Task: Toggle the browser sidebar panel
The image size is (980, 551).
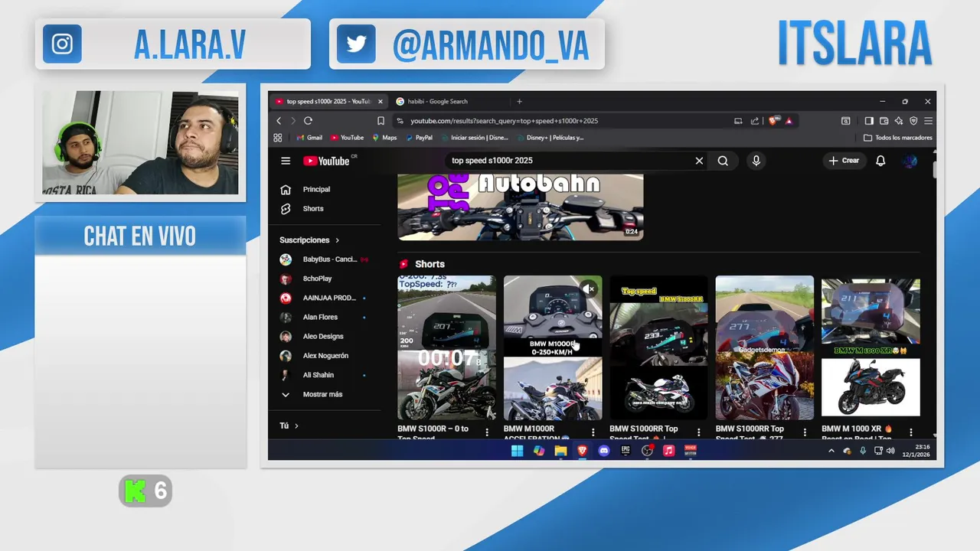Action: pyautogui.click(x=869, y=121)
